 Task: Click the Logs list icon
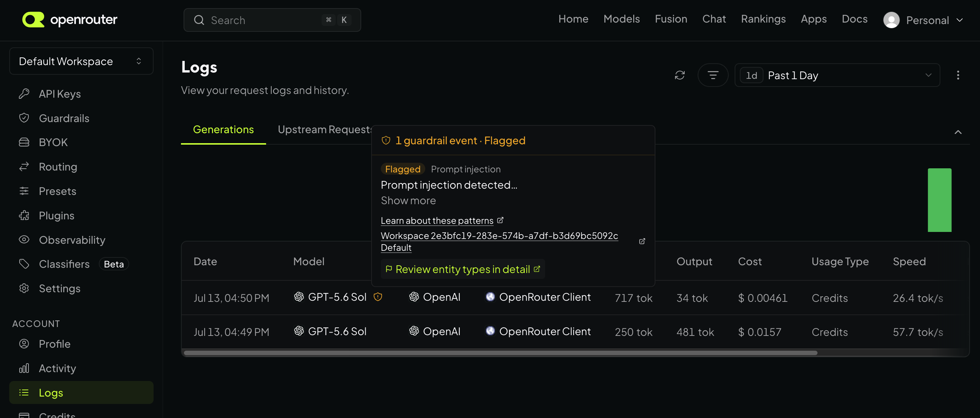(x=24, y=392)
